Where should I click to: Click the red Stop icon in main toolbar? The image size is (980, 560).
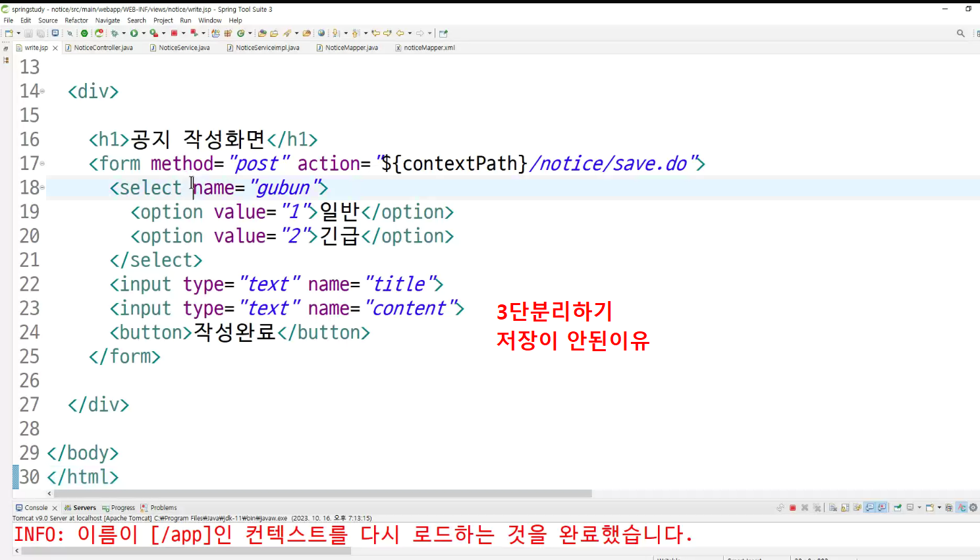click(174, 33)
